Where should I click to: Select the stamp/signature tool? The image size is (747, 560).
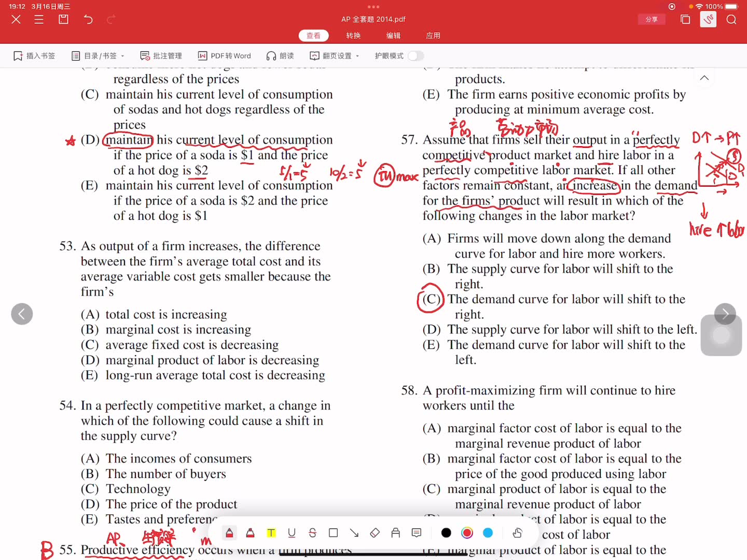[x=395, y=533]
